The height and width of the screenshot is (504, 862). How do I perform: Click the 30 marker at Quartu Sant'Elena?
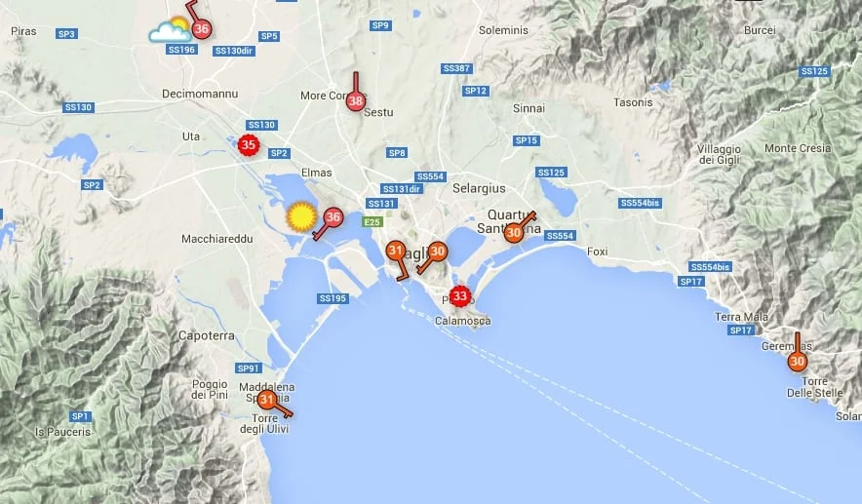pyautogui.click(x=514, y=233)
